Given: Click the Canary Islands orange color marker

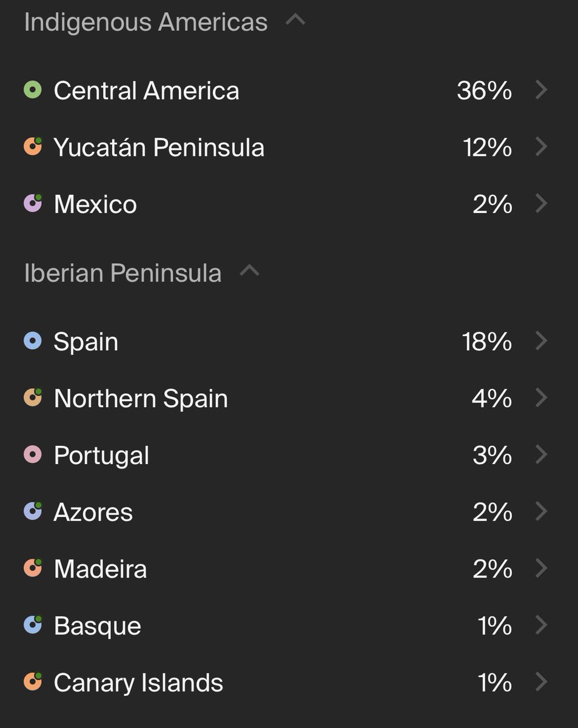Looking at the screenshot, I should [x=33, y=682].
